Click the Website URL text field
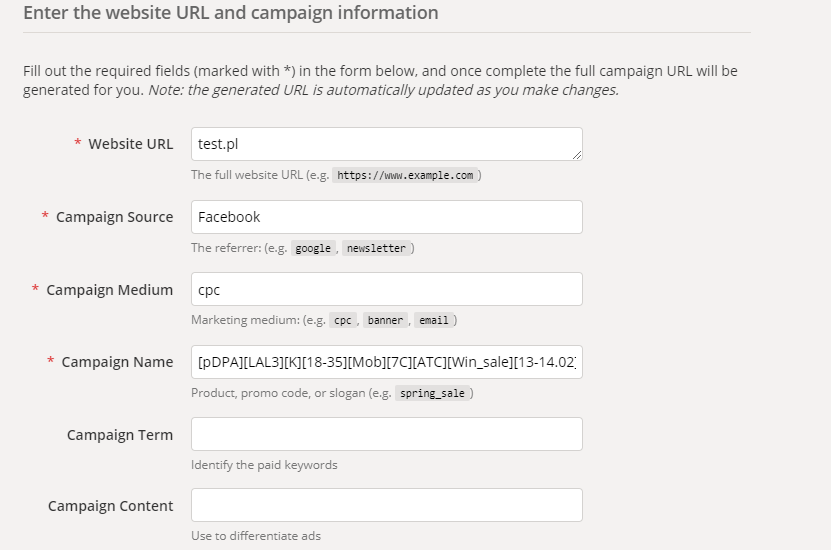This screenshot has width=831, height=550. [x=387, y=144]
